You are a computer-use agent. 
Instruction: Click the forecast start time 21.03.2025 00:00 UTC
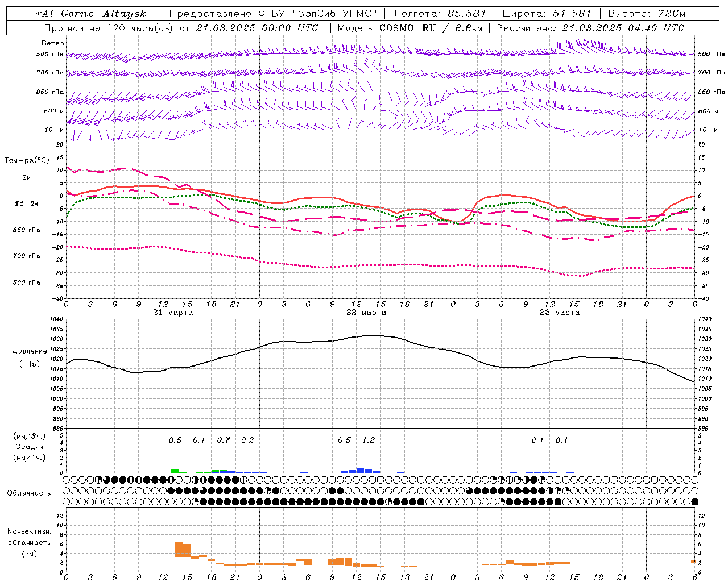257,28
